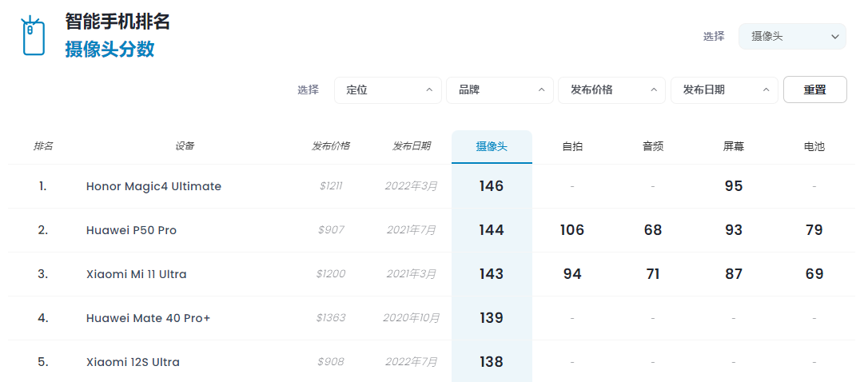This screenshot has width=868, height=382.
Task: Click the 排名 column header
Action: (43, 147)
